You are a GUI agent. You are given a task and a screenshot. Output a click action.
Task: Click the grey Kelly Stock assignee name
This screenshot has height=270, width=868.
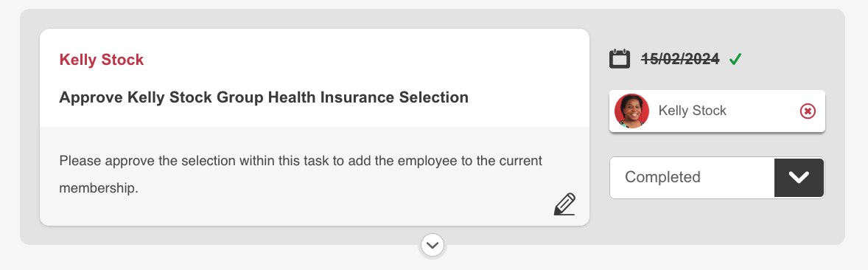[x=692, y=111]
